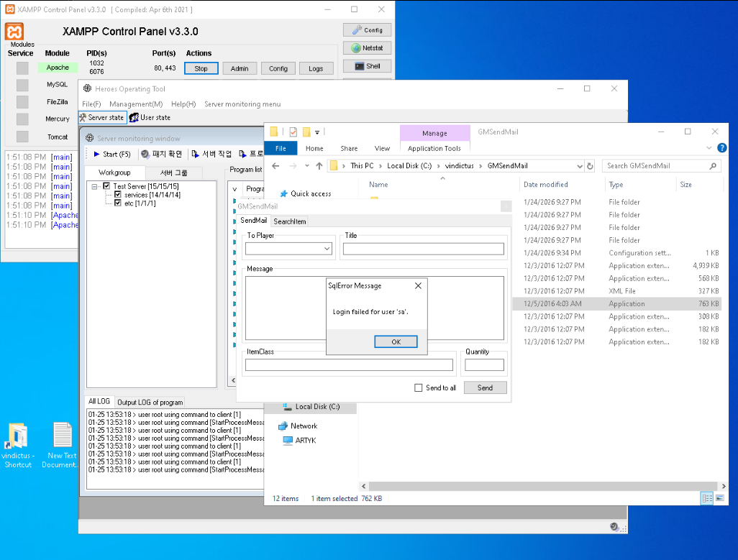This screenshot has width=738, height=560.
Task: Select the SendMail tab in GMSendMail
Action: 254,221
